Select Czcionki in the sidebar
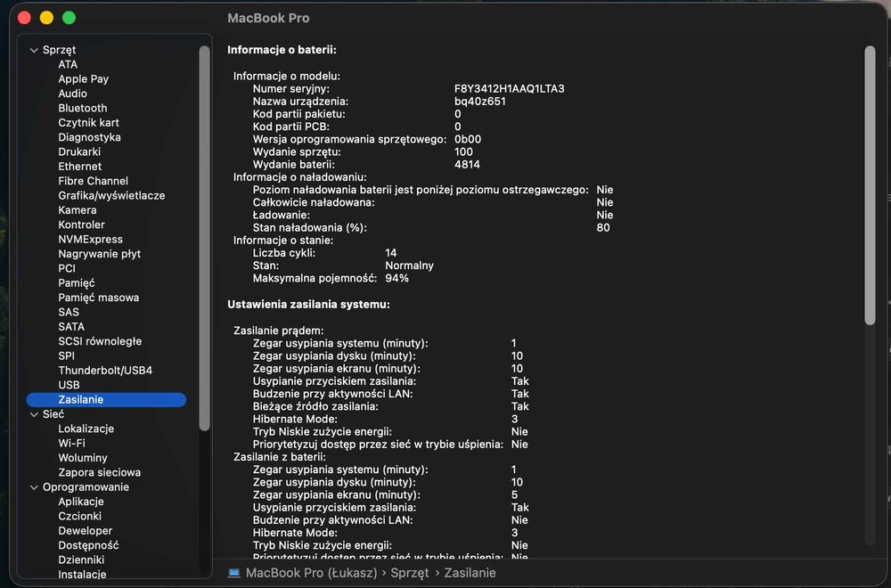Screen dimensions: 891x588 pyautogui.click(x=79, y=517)
